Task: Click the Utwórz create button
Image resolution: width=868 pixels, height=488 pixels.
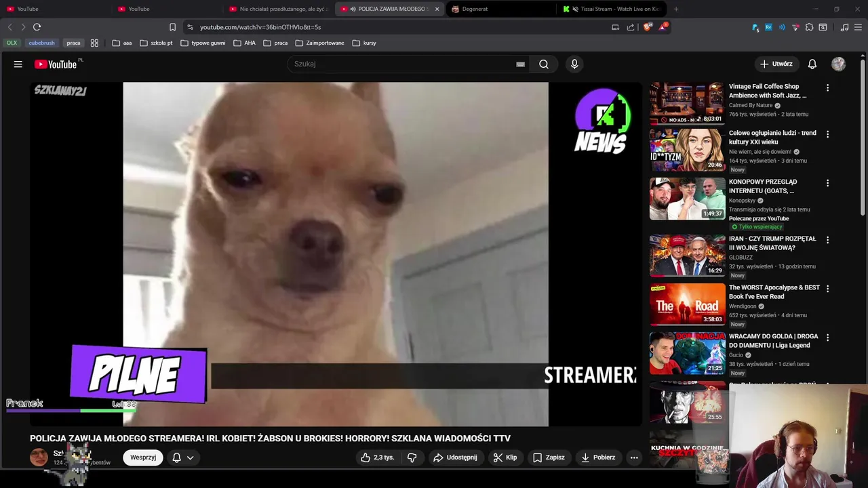Action: click(x=776, y=64)
